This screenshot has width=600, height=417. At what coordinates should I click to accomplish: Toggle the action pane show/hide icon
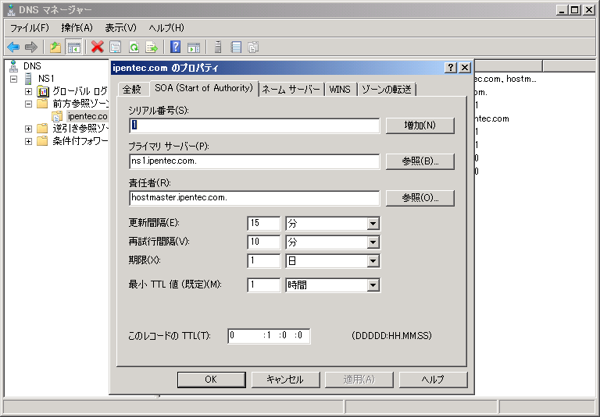(194, 47)
